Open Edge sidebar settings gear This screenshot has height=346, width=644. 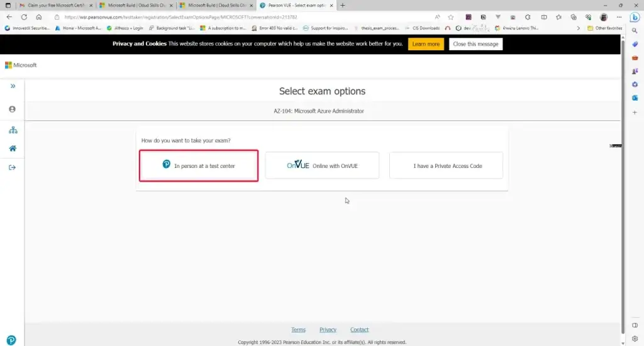point(635,338)
